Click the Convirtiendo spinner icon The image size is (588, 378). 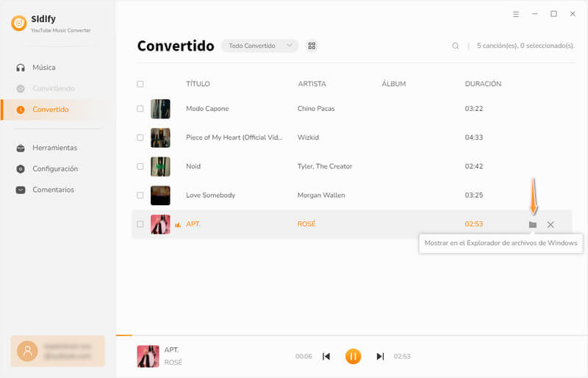[x=21, y=88]
